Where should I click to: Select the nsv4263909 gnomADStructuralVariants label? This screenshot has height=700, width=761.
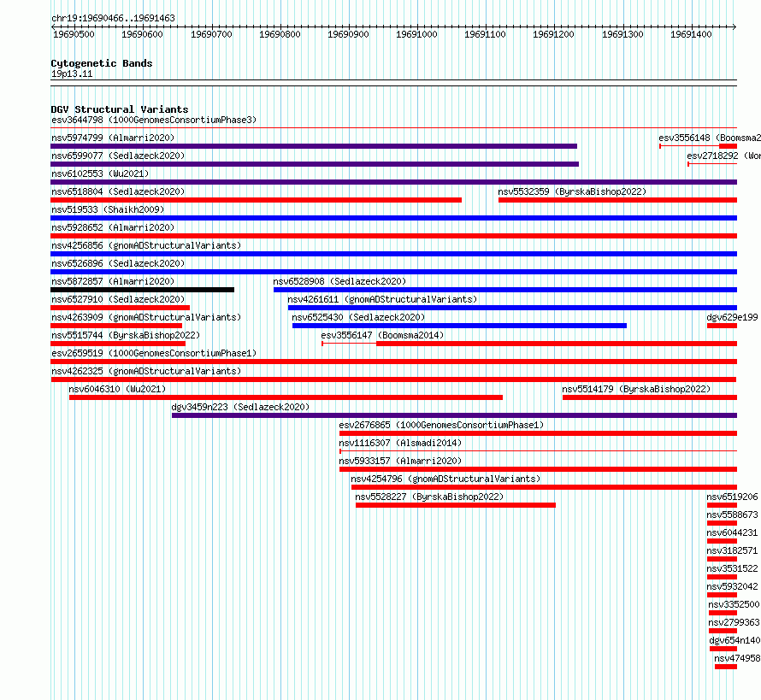coord(146,317)
